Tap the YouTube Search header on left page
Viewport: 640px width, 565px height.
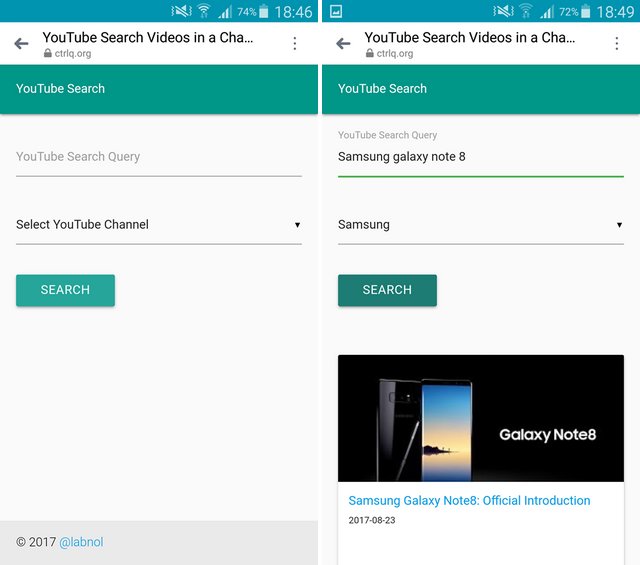(x=60, y=89)
